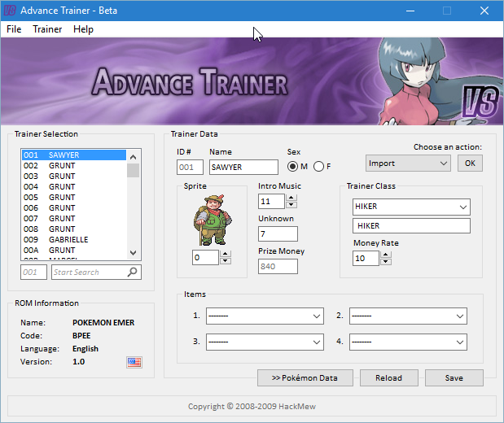504x423 pixels.
Task: Click the hiker trainer sprite image
Action: 213,220
